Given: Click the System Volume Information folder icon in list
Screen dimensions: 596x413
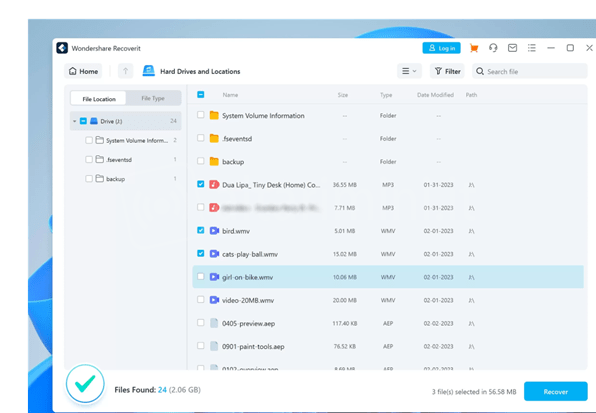Looking at the screenshot, I should 214,115.
